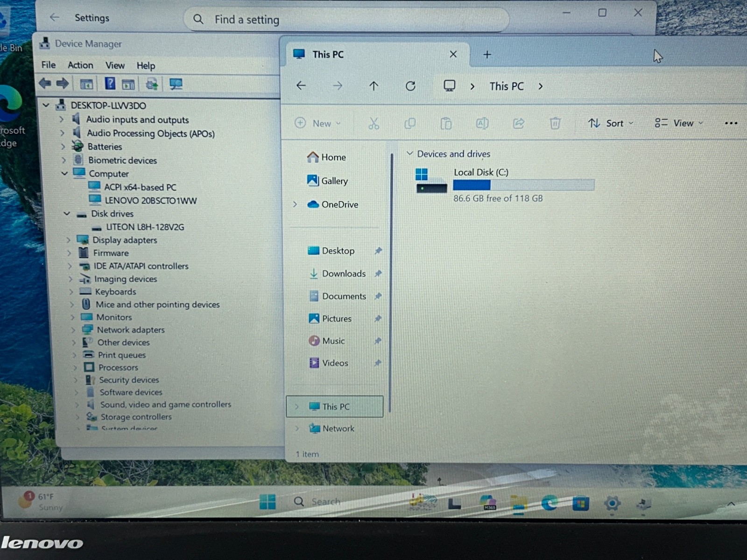
Task: Open the Local Disk (C:) drive
Action: [x=504, y=185]
